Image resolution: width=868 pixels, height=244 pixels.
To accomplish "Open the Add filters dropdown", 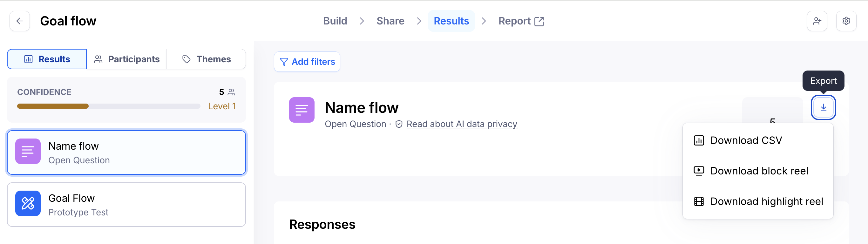I will click(x=307, y=62).
